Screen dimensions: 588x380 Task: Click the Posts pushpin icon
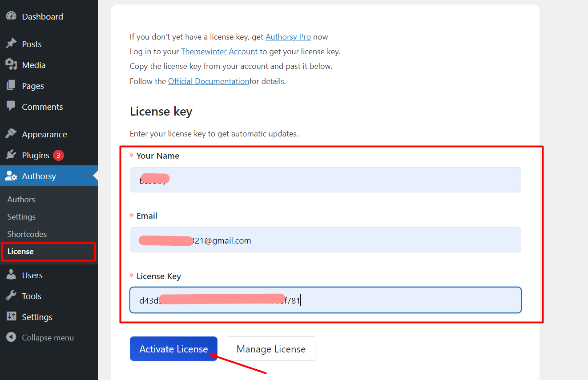pyautogui.click(x=11, y=44)
